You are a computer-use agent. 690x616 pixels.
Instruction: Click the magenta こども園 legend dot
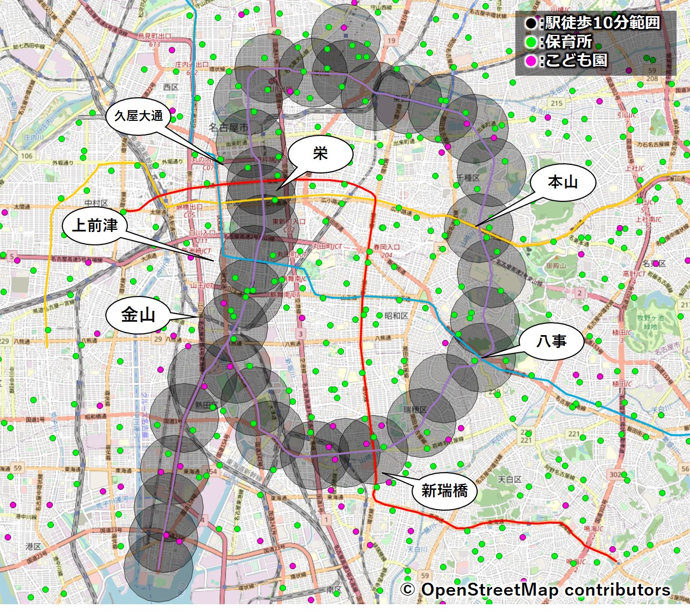531,61
